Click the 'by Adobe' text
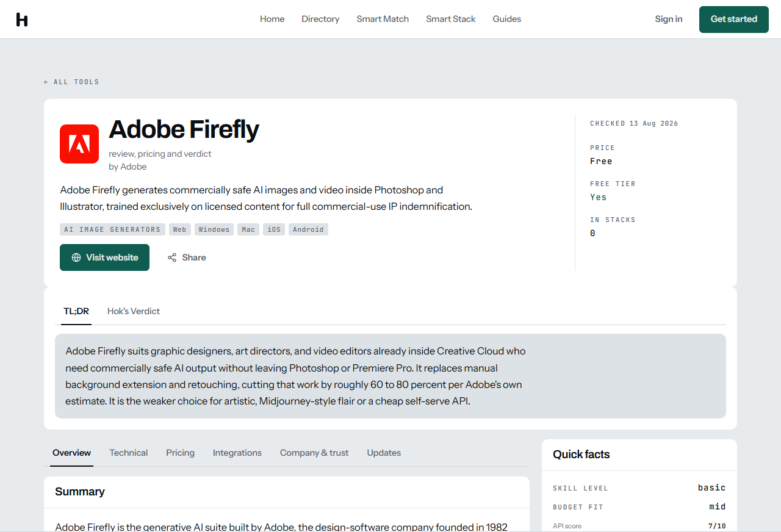The width and height of the screenshot is (781, 532). click(x=128, y=167)
